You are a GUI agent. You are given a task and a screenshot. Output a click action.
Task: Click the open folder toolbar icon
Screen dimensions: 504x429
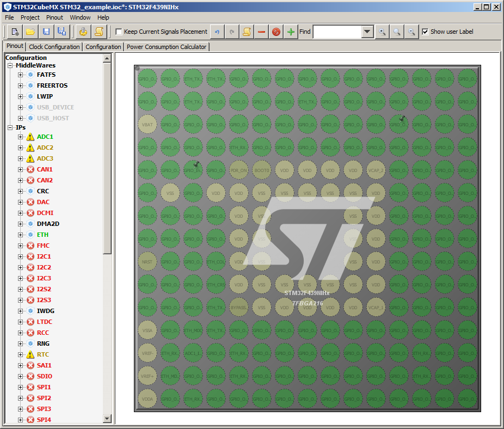click(30, 32)
